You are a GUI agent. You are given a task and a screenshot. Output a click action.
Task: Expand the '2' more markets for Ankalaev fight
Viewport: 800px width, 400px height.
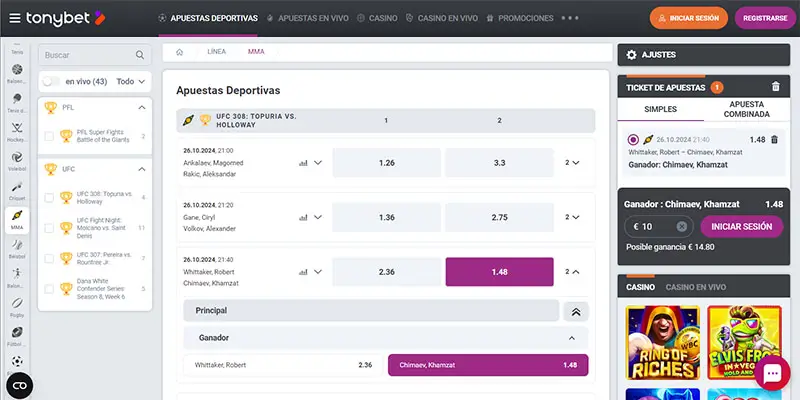coord(572,163)
